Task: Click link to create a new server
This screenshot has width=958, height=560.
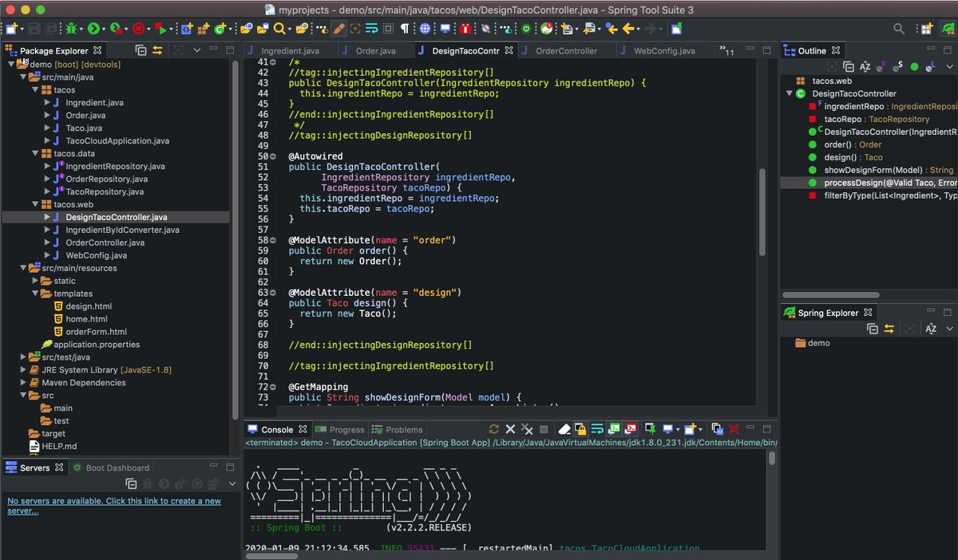Action: coord(114,506)
